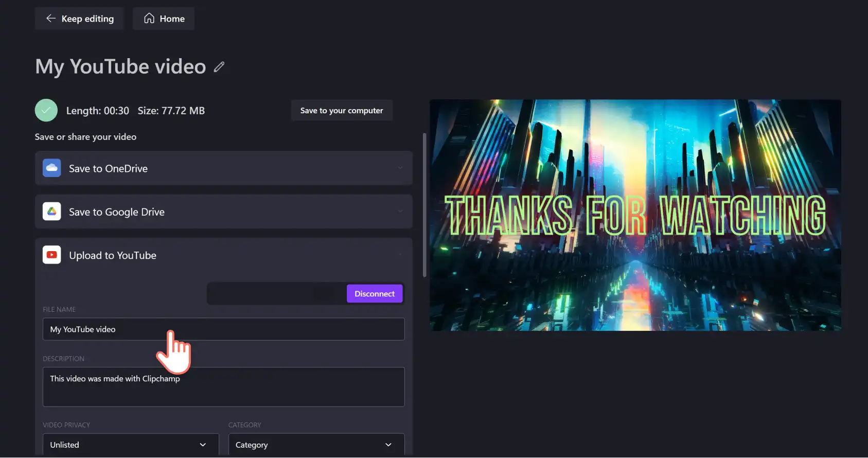This screenshot has width=868, height=458.
Task: Click the Disconnect button
Action: point(375,294)
